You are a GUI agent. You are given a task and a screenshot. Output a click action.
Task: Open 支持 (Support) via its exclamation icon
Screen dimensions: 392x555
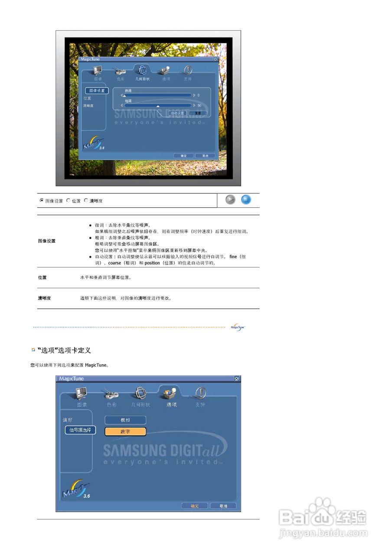188,71
